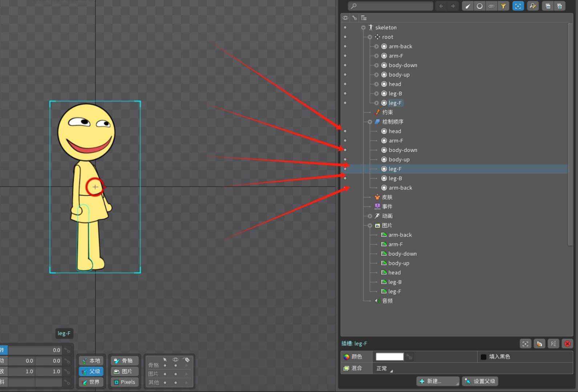Open the 正常 blend mode dropdown
This screenshot has height=392, width=578.
pos(385,368)
